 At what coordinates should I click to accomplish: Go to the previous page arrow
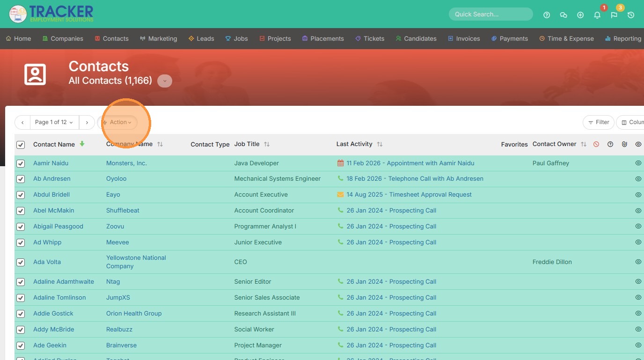click(x=22, y=122)
